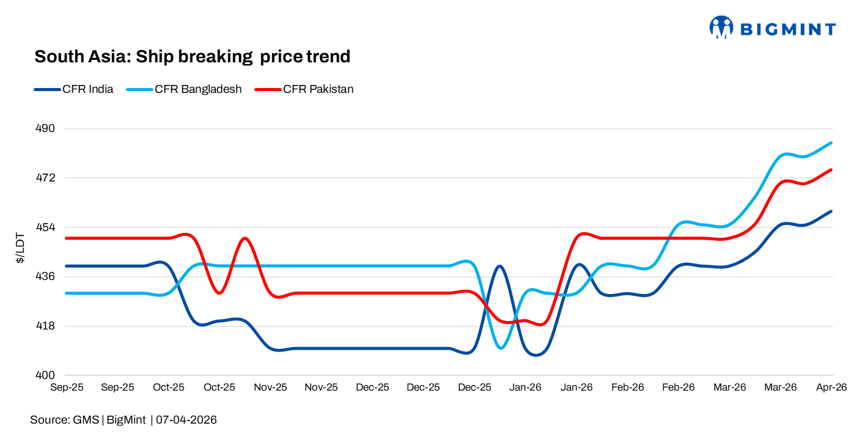This screenshot has height=434, width=868.
Task: Toggle the CFR Bangladesh legend label
Action: click(198, 89)
